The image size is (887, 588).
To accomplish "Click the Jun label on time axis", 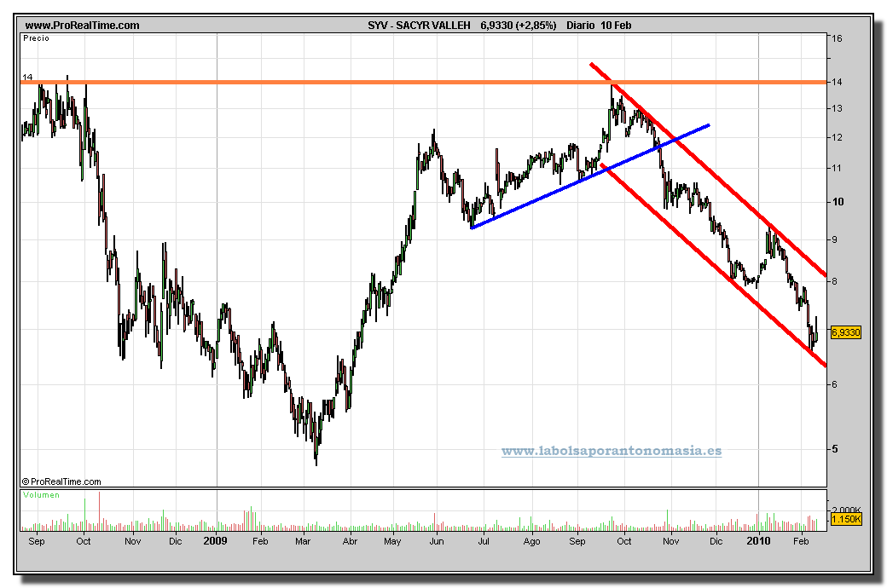I will click(x=437, y=542).
